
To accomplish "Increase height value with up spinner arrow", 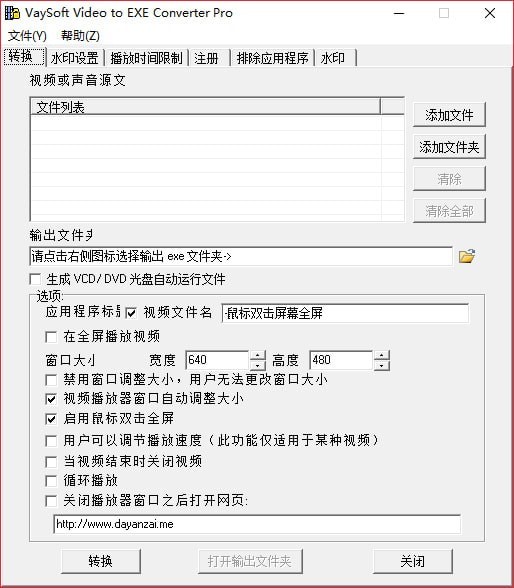I will [382, 355].
